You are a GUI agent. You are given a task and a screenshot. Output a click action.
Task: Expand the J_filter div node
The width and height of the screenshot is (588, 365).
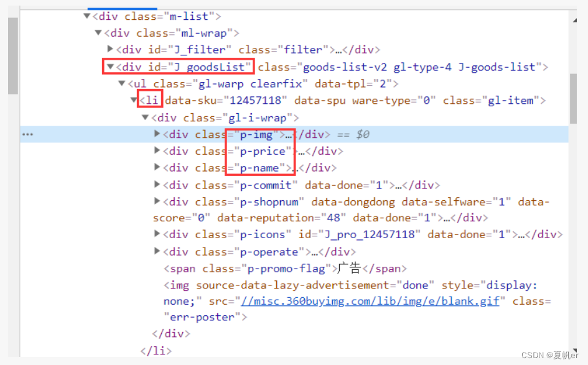pos(110,49)
